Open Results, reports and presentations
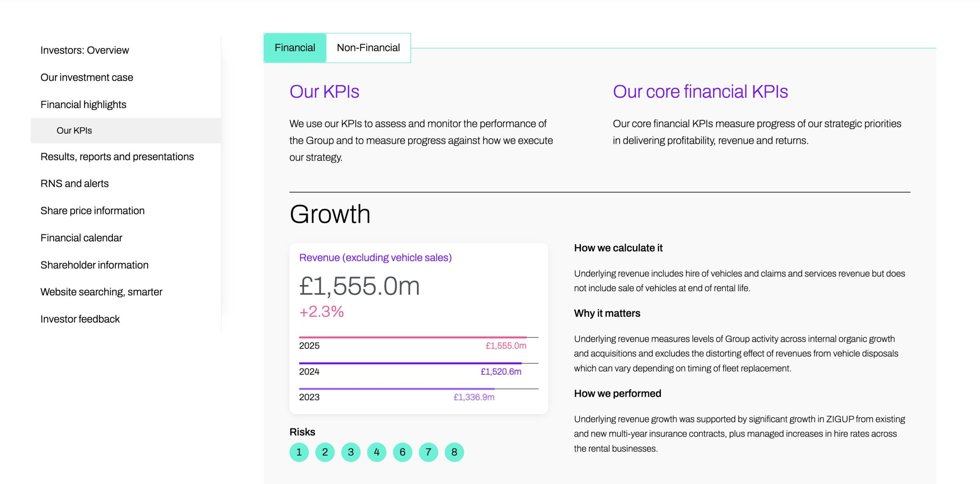The height and width of the screenshot is (484, 980). 117,157
